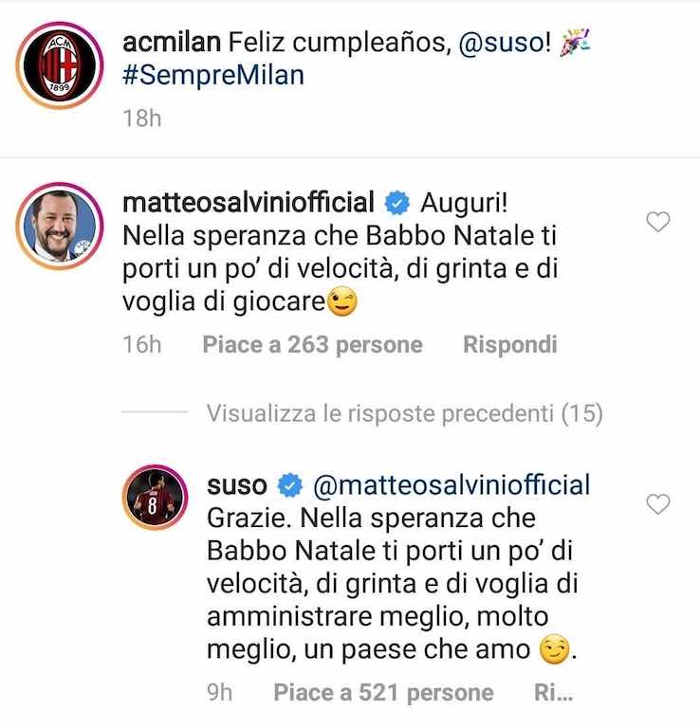This screenshot has height=728, width=700.
Task: Click the '18h' timestamp under the caption
Action: coord(141,118)
